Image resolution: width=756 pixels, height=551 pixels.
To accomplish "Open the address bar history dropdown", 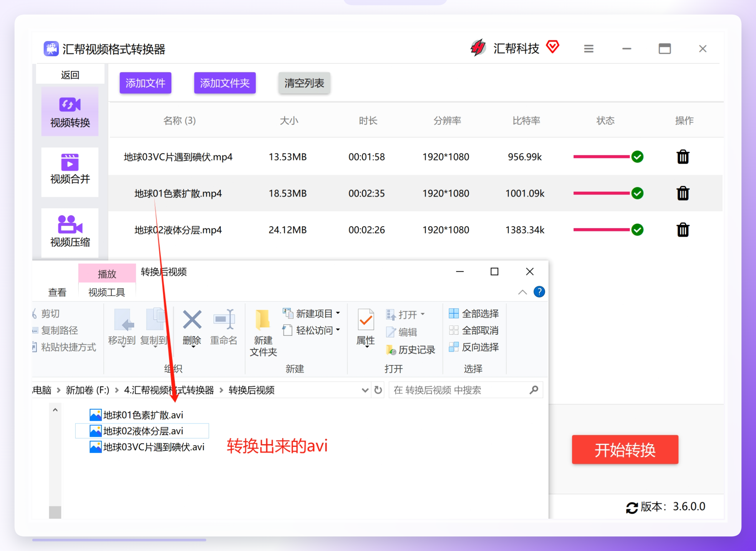I will pyautogui.click(x=365, y=390).
